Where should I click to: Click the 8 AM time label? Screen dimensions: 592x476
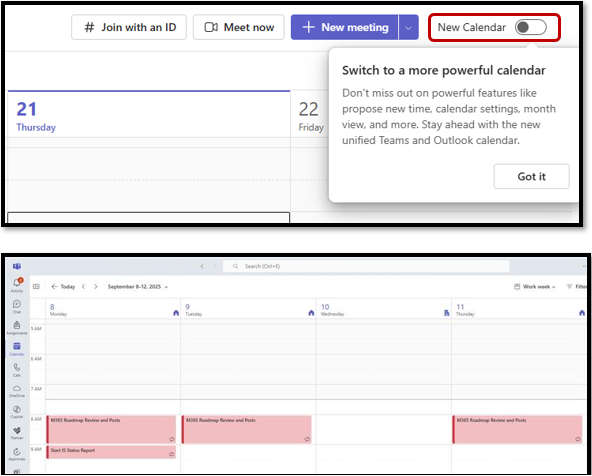(x=36, y=419)
